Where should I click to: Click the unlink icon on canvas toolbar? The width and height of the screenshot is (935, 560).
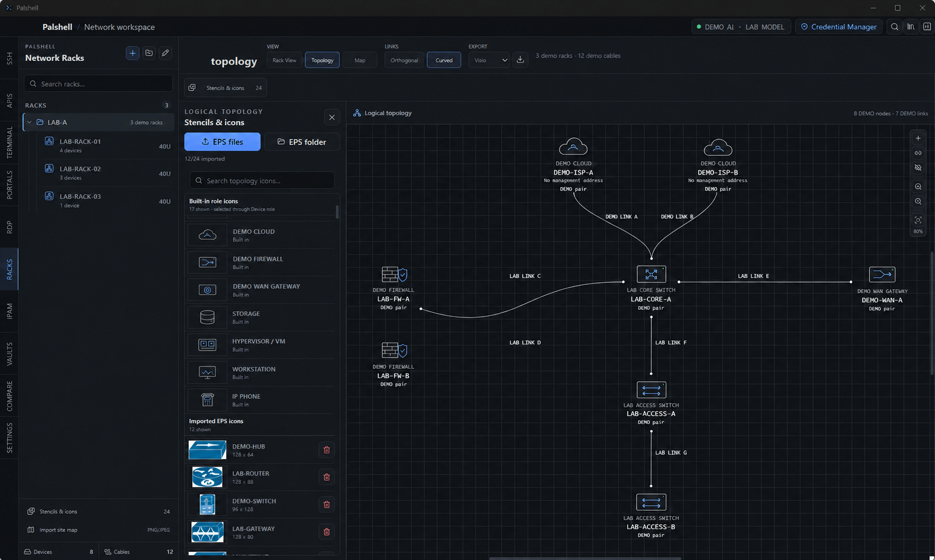pos(918,168)
